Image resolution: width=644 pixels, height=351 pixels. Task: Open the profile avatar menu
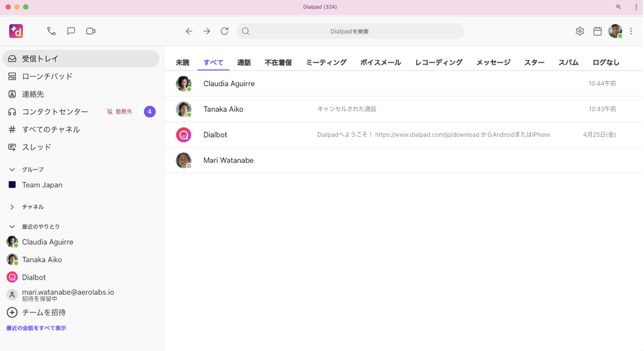click(615, 31)
